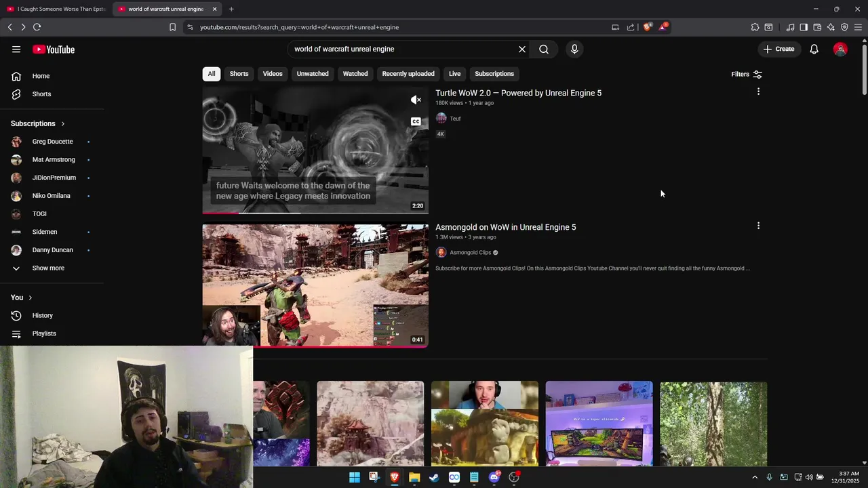Open Brave Leo AI sparkle icon

click(831, 27)
